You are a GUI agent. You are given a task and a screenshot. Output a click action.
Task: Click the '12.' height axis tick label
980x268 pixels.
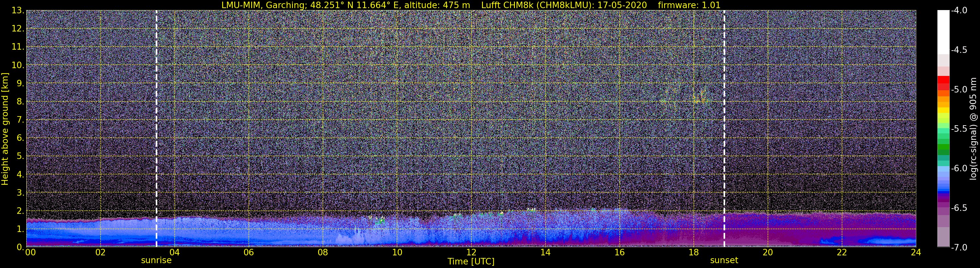[x=18, y=29]
